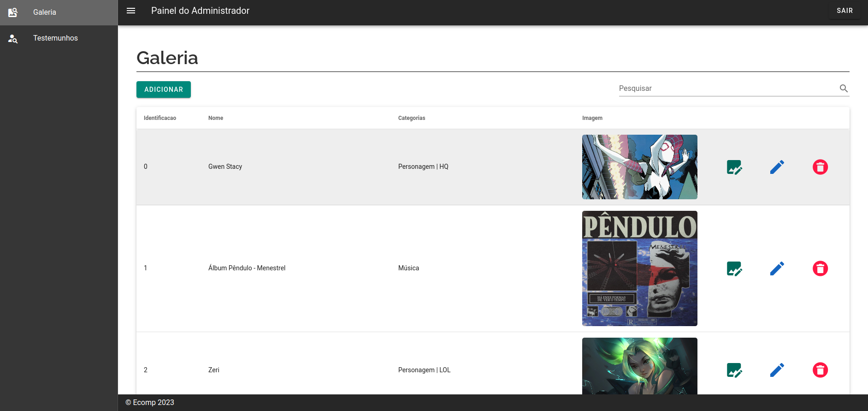Edit the Álbum Pêndulo - Menestrel entry
The height and width of the screenshot is (411, 868).
point(777,268)
